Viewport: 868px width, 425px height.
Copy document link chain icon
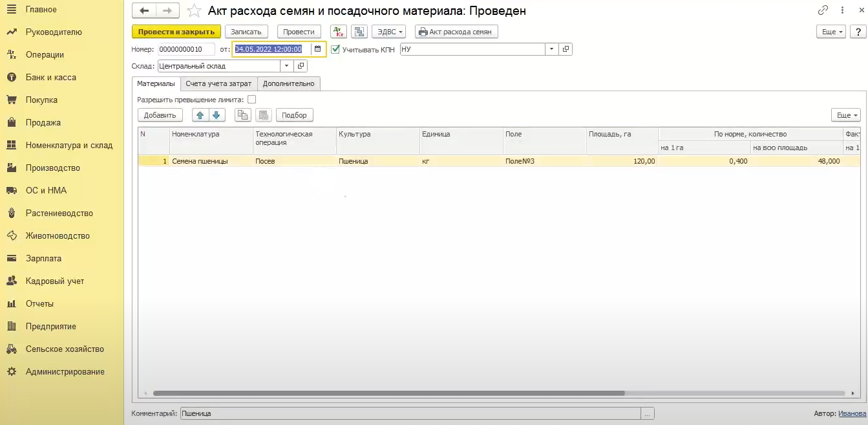pyautogui.click(x=823, y=10)
